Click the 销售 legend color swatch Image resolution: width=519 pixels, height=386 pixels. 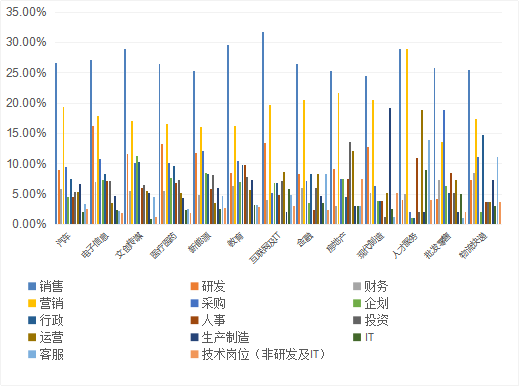(x=32, y=286)
